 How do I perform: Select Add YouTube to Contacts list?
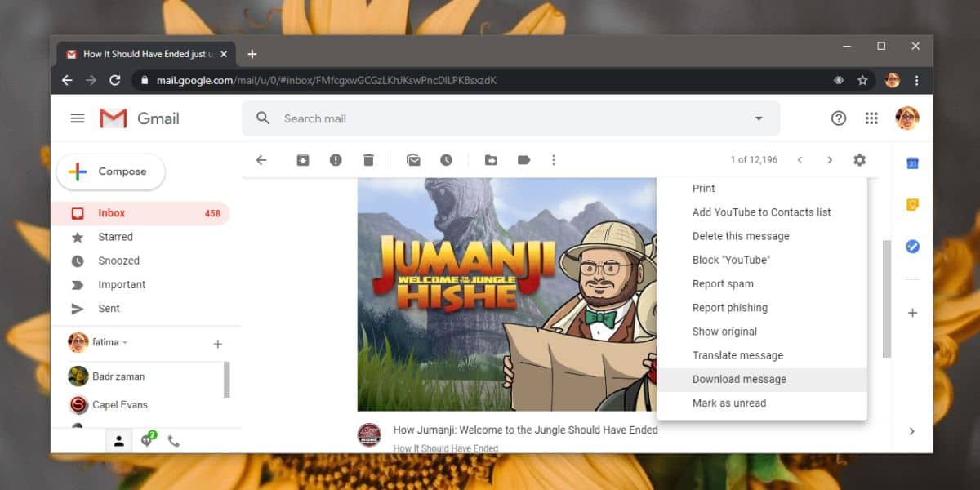762,212
